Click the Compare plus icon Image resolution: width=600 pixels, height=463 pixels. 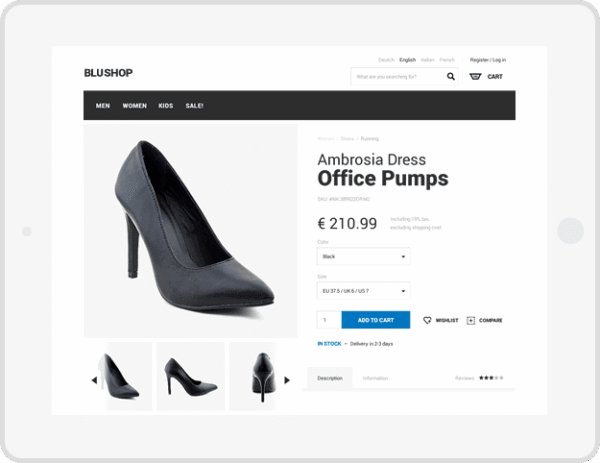(471, 320)
